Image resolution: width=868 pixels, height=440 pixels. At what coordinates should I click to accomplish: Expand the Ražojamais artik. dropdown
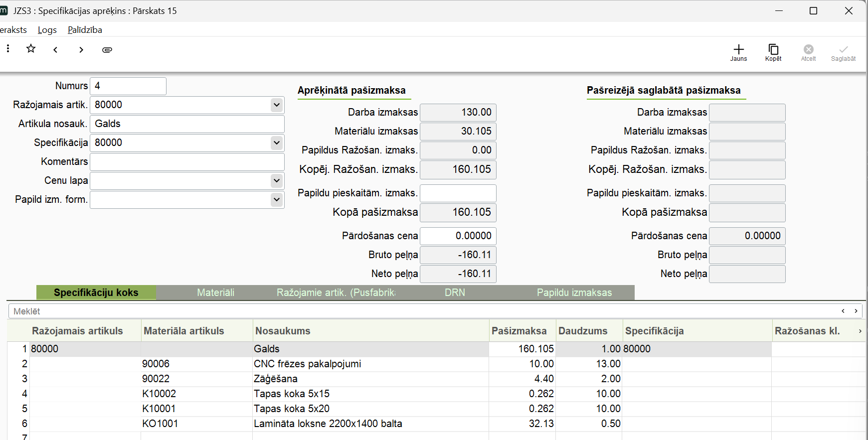click(277, 105)
